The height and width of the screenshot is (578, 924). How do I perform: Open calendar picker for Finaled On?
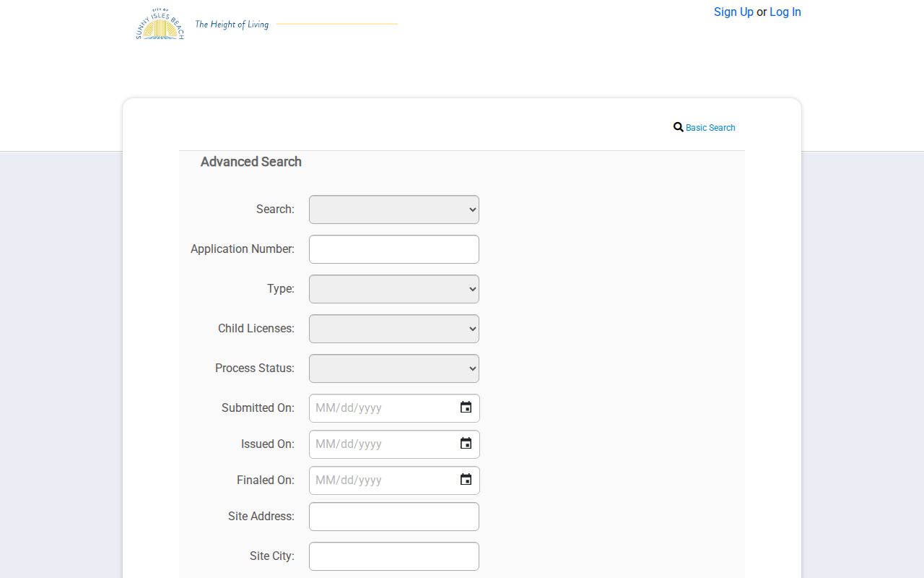tap(466, 480)
